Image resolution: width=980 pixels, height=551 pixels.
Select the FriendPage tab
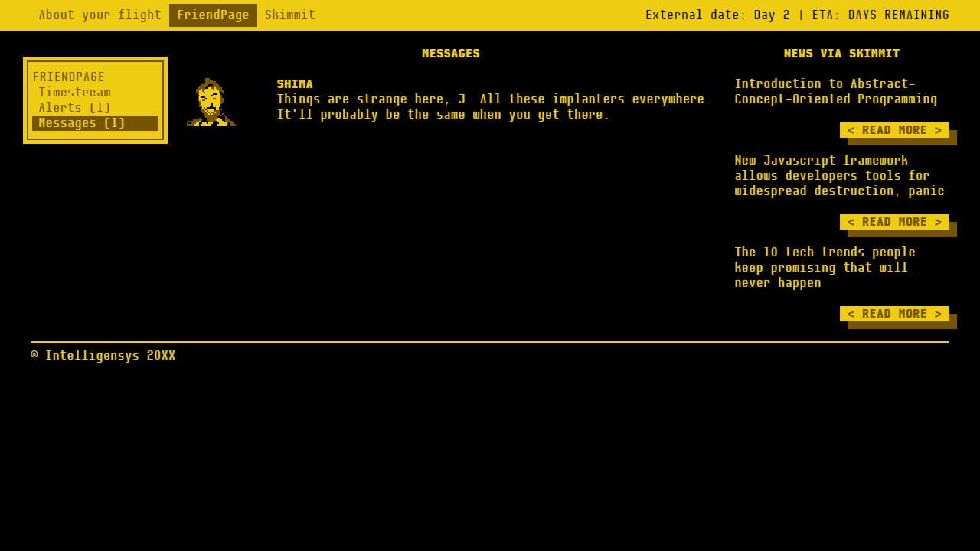tap(213, 15)
